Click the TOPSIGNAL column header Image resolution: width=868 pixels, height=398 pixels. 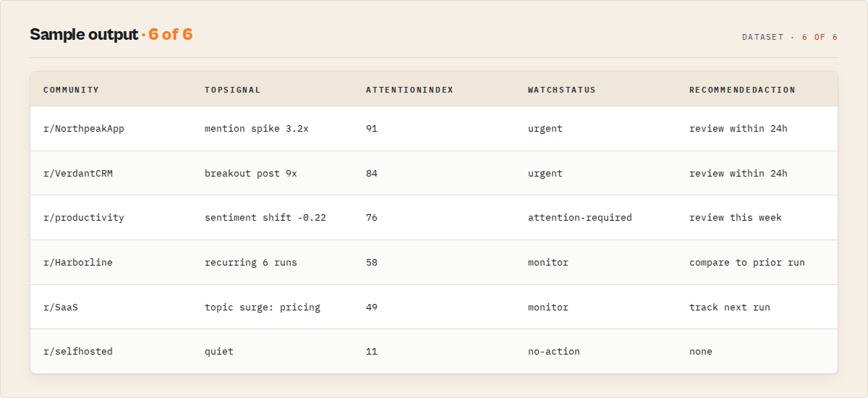pyautogui.click(x=232, y=90)
